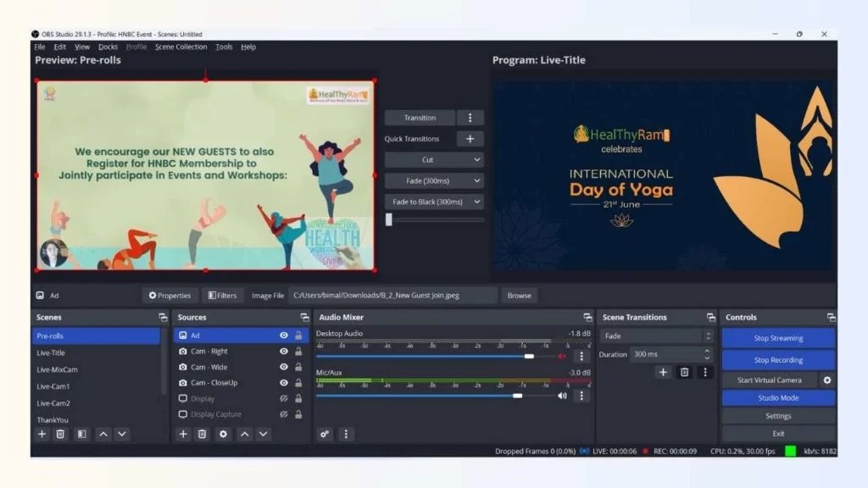Remove selected source with trash icon
This screenshot has width=868, height=488.
pyautogui.click(x=202, y=435)
